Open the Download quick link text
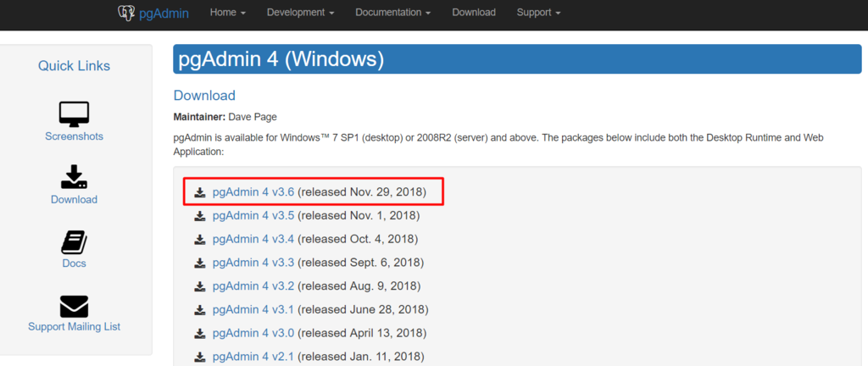This screenshot has height=366, width=868. pyautogui.click(x=75, y=200)
